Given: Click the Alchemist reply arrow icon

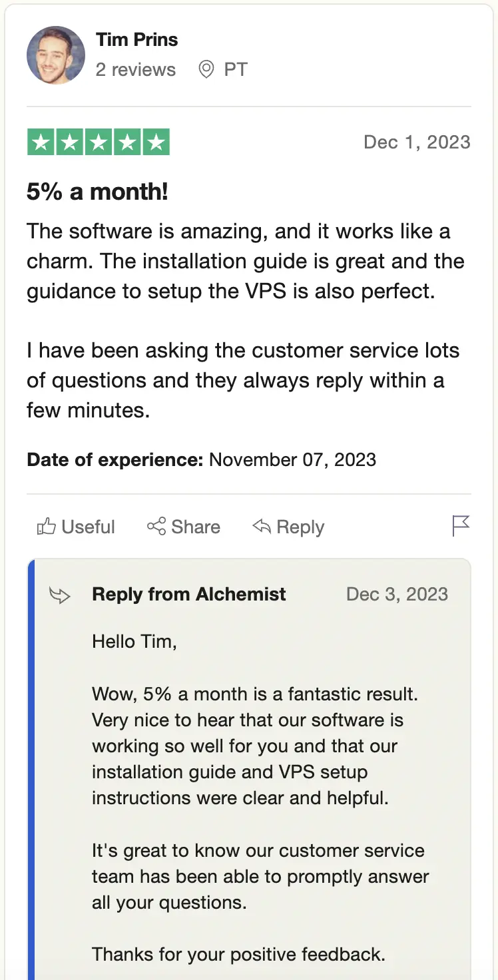Looking at the screenshot, I should pos(60,595).
